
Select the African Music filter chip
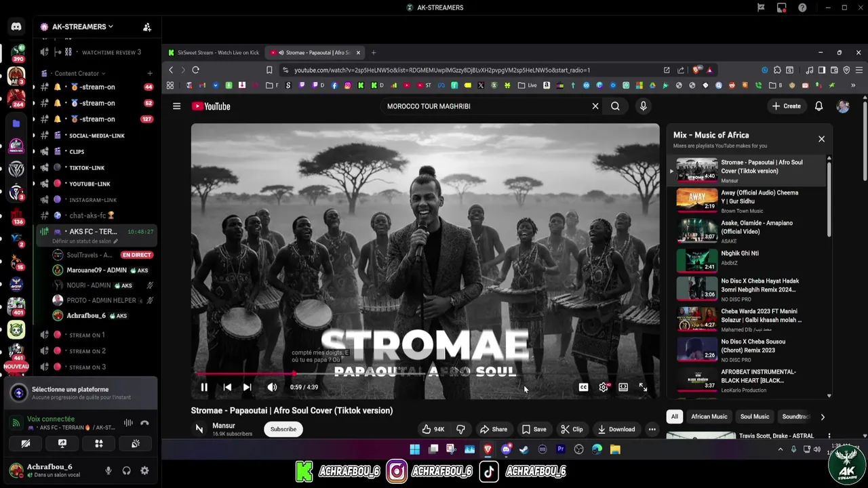[x=709, y=417]
